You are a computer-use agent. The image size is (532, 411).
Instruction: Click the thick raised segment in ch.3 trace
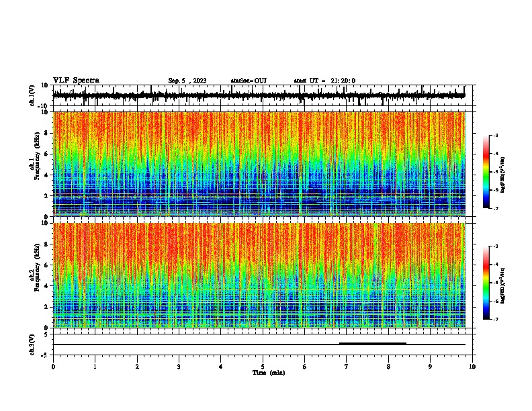click(373, 344)
